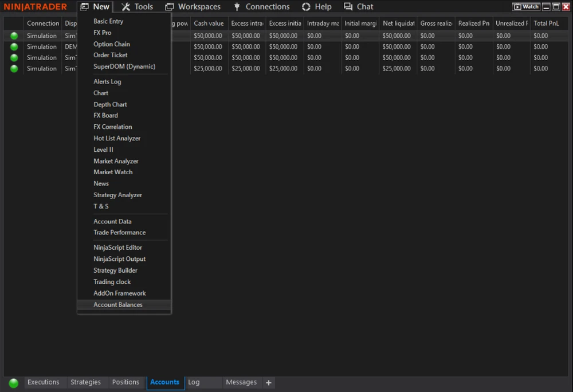573x392 pixels.
Task: Click the Watch video button
Action: click(x=526, y=6)
